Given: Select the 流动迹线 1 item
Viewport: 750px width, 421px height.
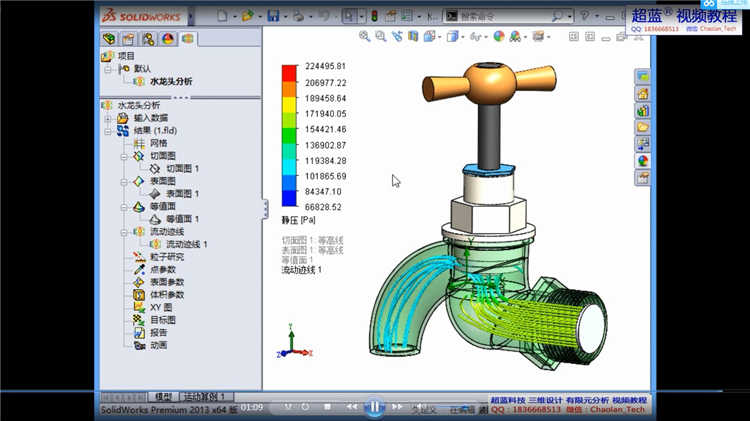Looking at the screenshot, I should (x=187, y=244).
